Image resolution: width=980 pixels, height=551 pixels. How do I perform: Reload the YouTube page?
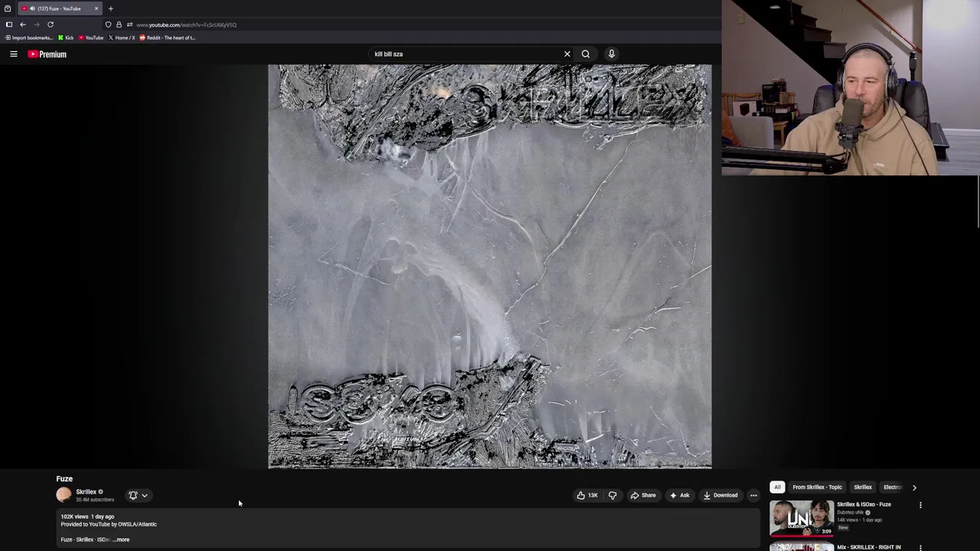click(x=51, y=24)
